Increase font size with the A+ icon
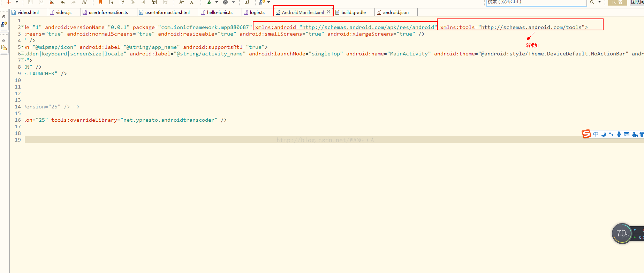 pos(181,2)
